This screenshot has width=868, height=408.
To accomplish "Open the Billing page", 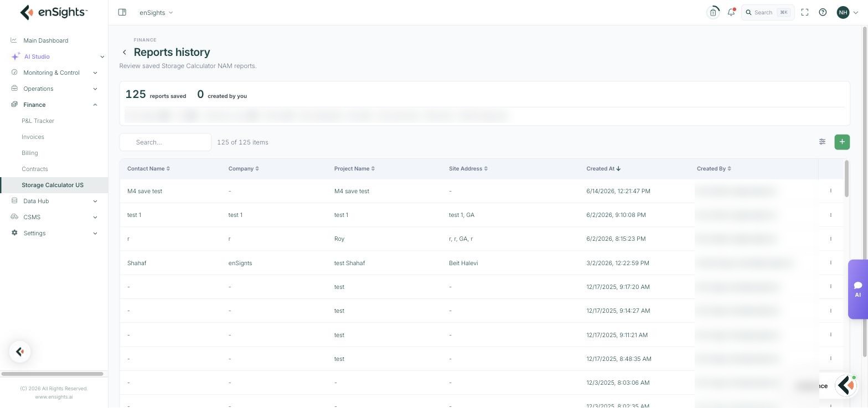I will tap(30, 153).
